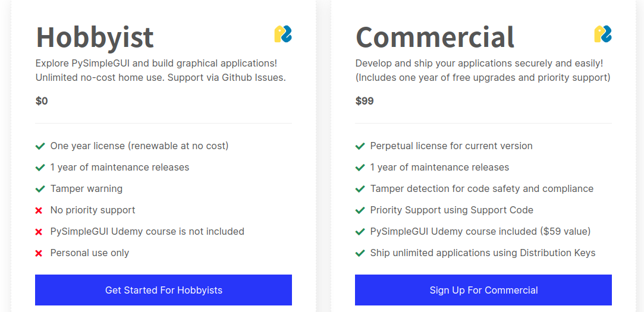The image size is (644, 312).
Task: Click checkmark beside Tamper detection for code safety
Action: [x=360, y=189]
